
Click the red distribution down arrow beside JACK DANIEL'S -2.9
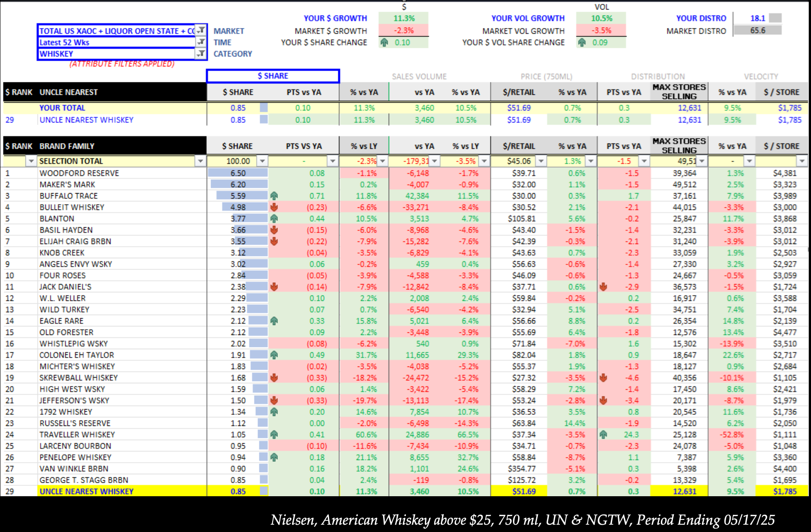603,287
